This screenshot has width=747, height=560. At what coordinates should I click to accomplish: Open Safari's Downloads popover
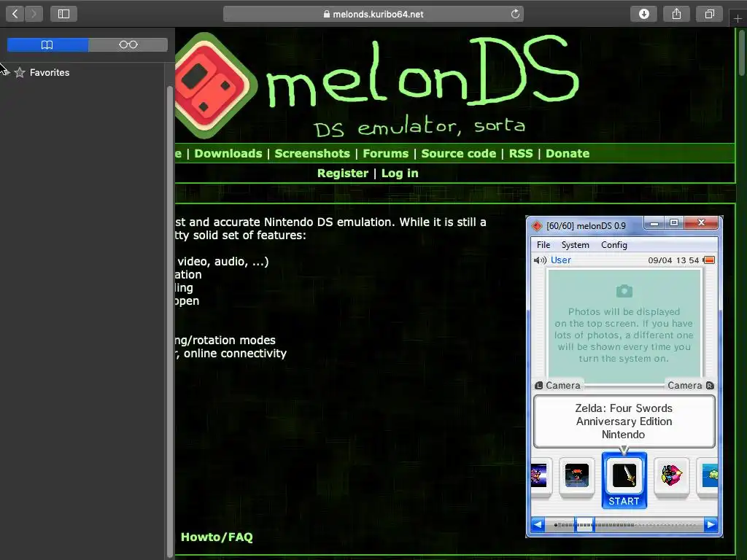pos(643,14)
